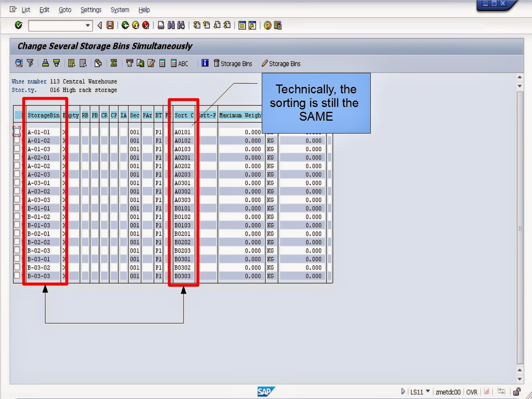The height and width of the screenshot is (399, 532).
Task: Open the System menu
Action: coord(119,10)
